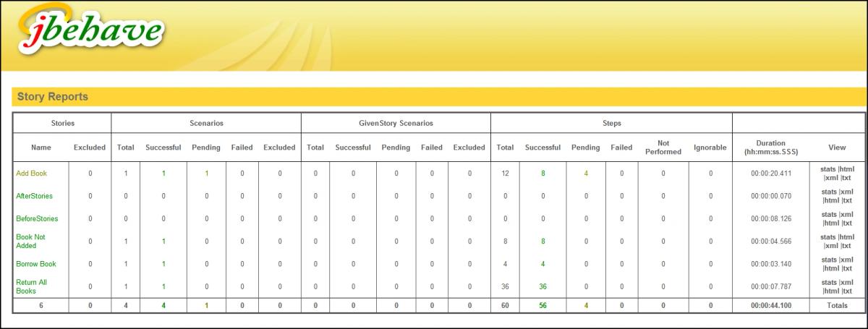Click the Name column header

tap(41, 148)
